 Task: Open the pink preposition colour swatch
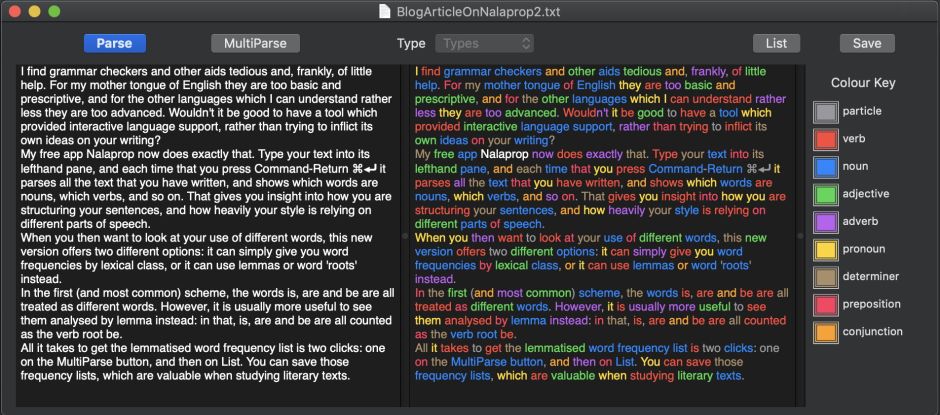click(x=825, y=304)
